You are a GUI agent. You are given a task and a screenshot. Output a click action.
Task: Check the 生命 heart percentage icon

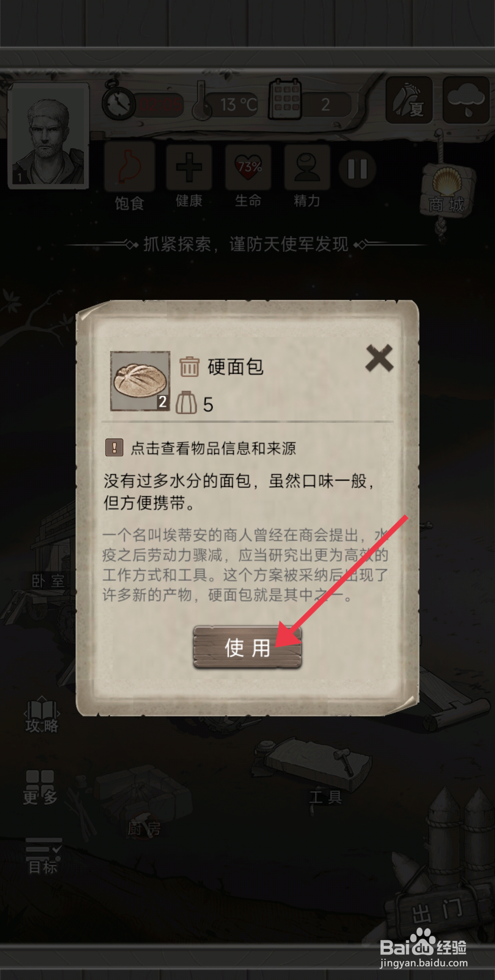pyautogui.click(x=248, y=167)
